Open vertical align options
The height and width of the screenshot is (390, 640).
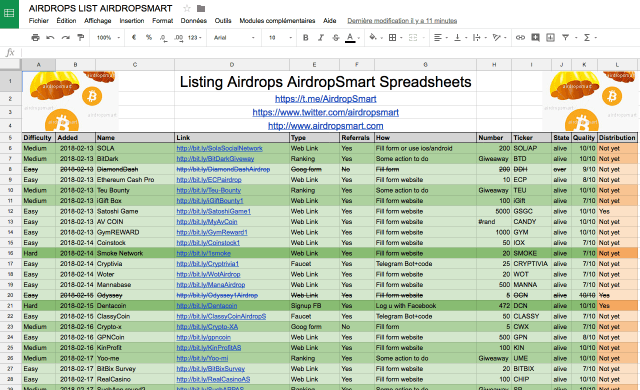[x=460, y=38]
